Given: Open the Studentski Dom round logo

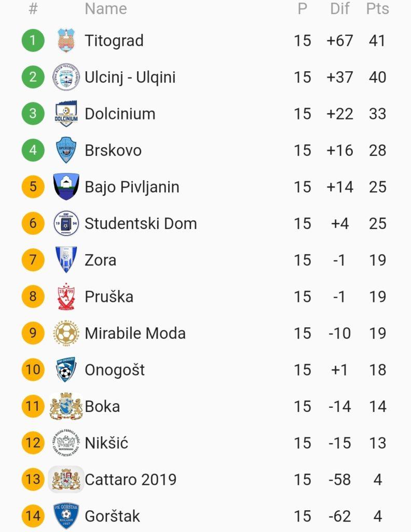Looking at the screenshot, I should pos(66,223).
